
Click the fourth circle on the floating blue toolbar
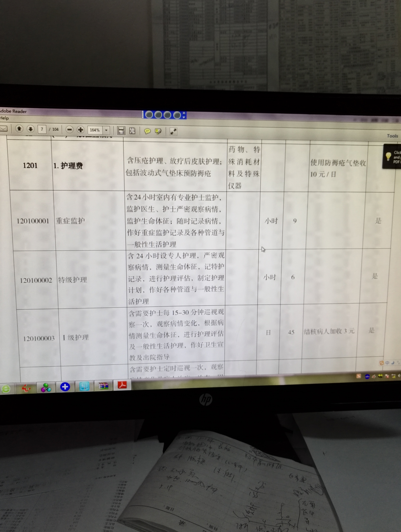177,115
